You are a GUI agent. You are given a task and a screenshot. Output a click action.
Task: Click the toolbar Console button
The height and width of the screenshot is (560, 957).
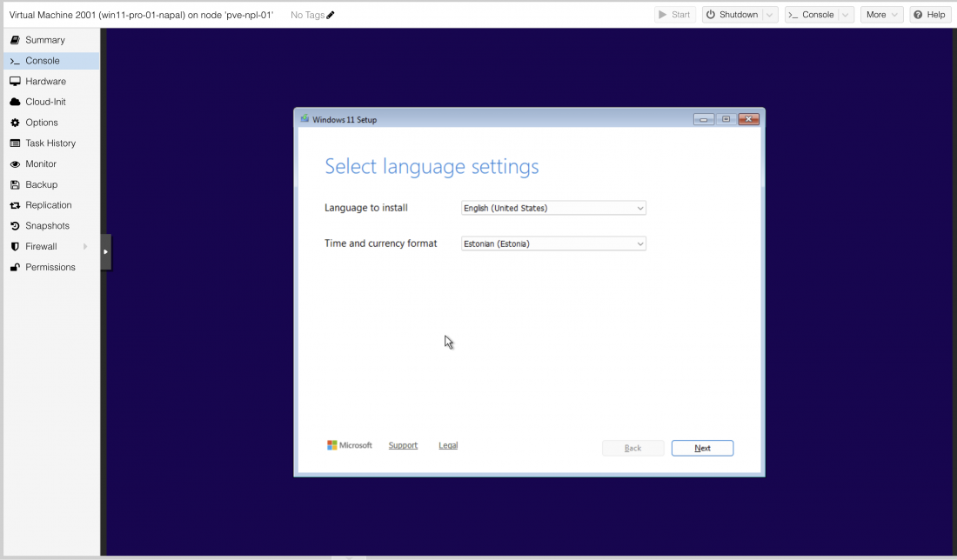click(x=811, y=15)
